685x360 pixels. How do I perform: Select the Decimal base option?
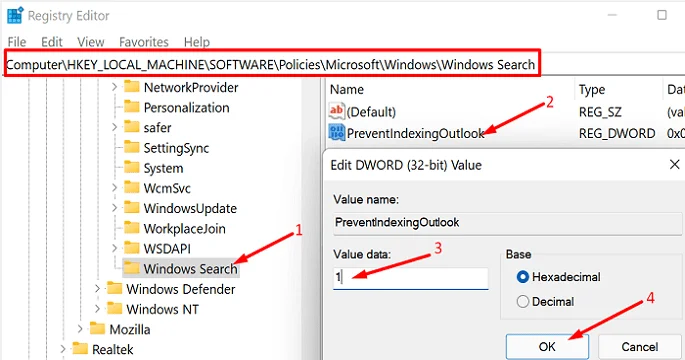pyautogui.click(x=522, y=301)
